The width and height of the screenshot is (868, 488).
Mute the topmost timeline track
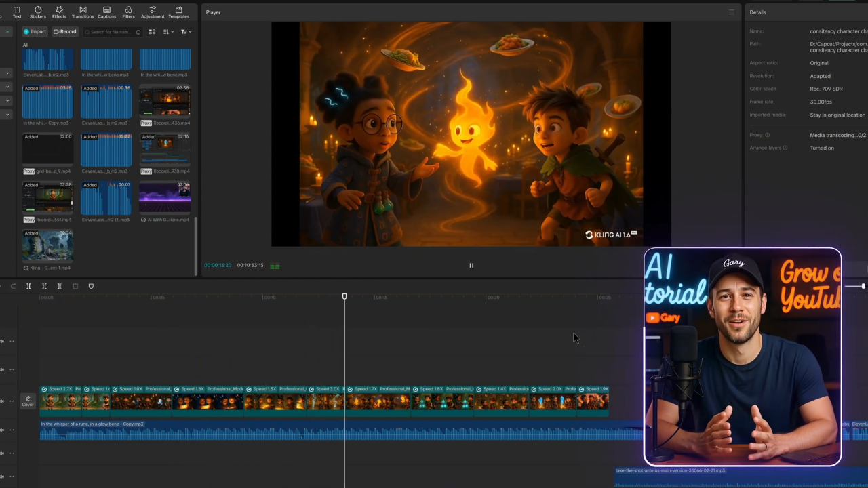coord(2,341)
